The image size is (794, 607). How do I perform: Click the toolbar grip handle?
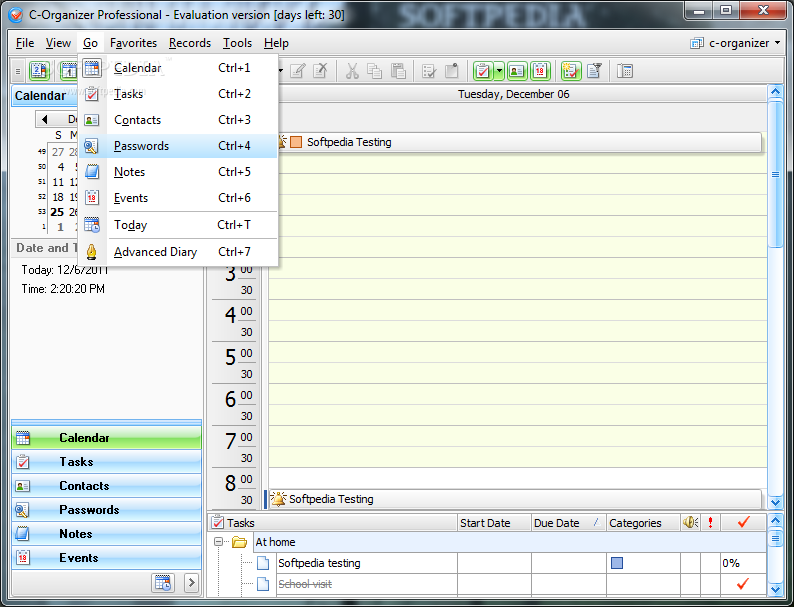coord(18,71)
